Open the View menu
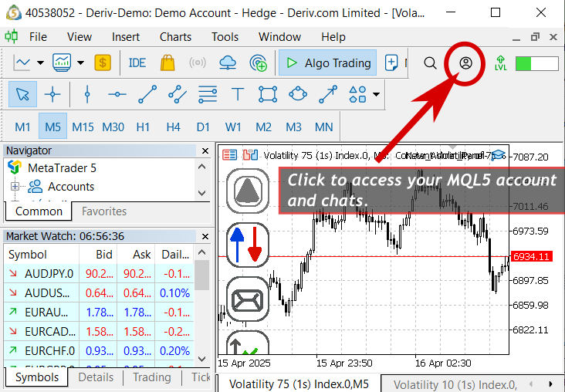 click(80, 37)
